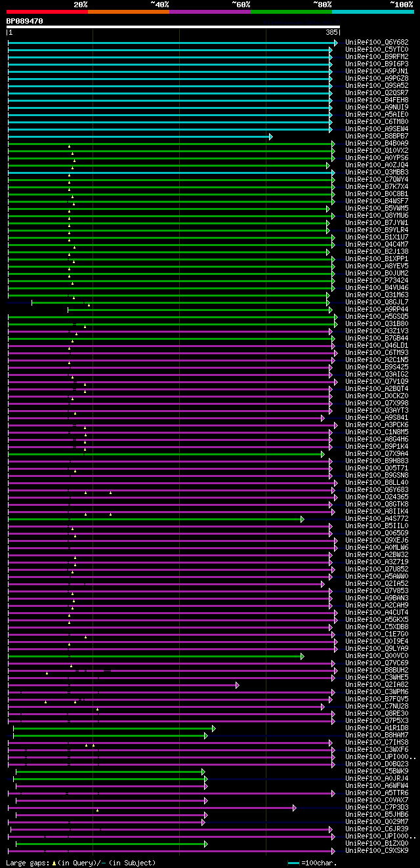Select hit label UniRef100_C7IHS8
The image size is (420, 868).
[x=377, y=743]
